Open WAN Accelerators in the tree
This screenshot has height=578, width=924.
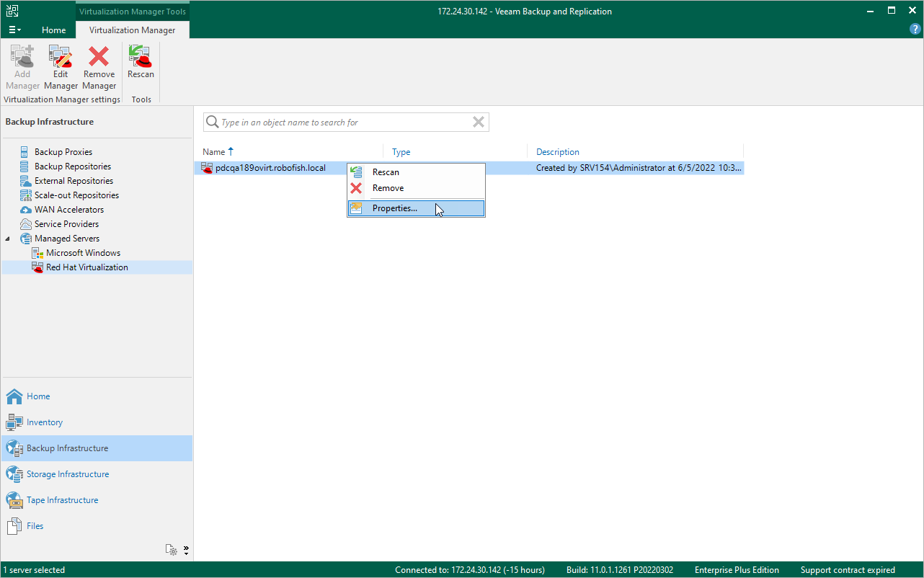(x=69, y=210)
